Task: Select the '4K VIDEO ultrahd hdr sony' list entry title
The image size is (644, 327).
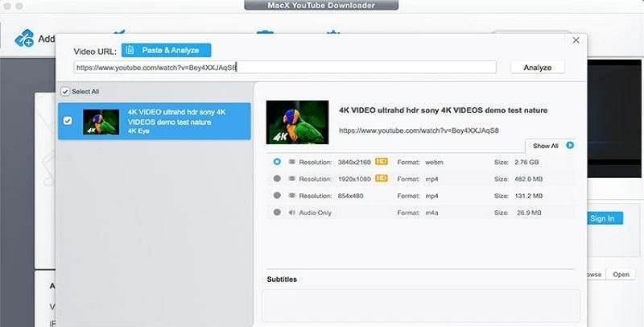Action: 176,117
